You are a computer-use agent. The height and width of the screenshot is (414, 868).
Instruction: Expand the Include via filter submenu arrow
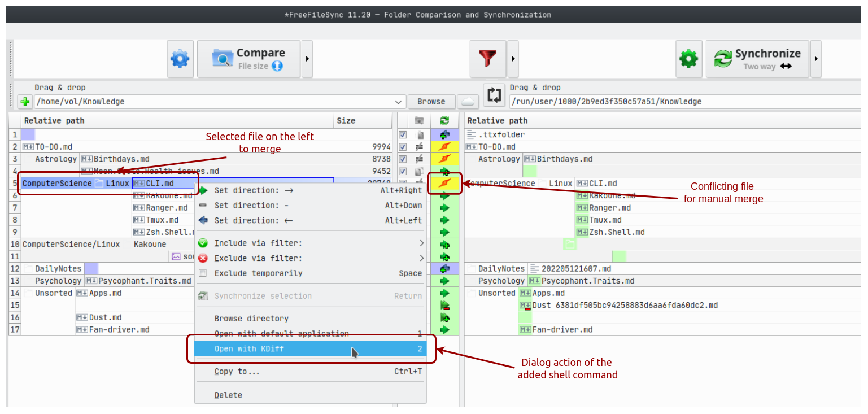(x=421, y=243)
